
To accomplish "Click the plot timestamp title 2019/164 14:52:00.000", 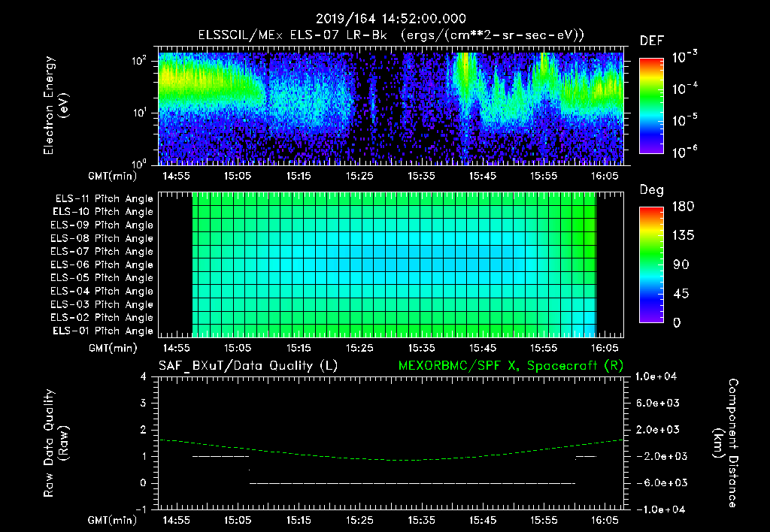I will (x=391, y=19).
